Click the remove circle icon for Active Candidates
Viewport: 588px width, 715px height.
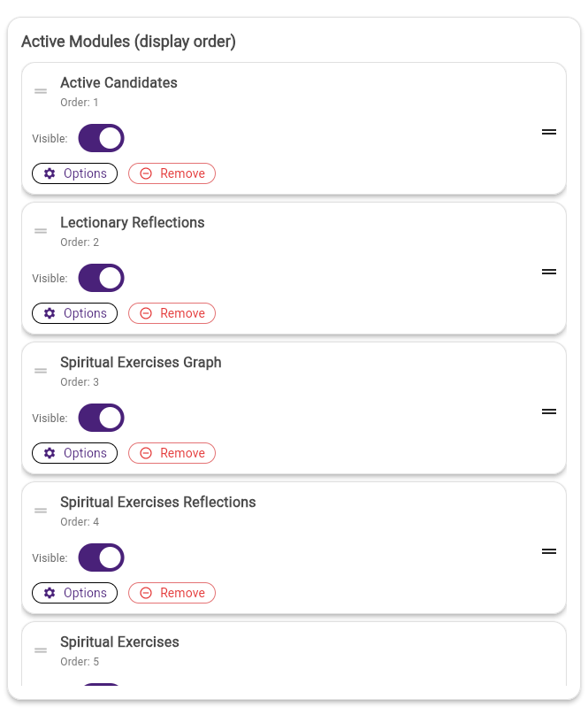(x=146, y=173)
